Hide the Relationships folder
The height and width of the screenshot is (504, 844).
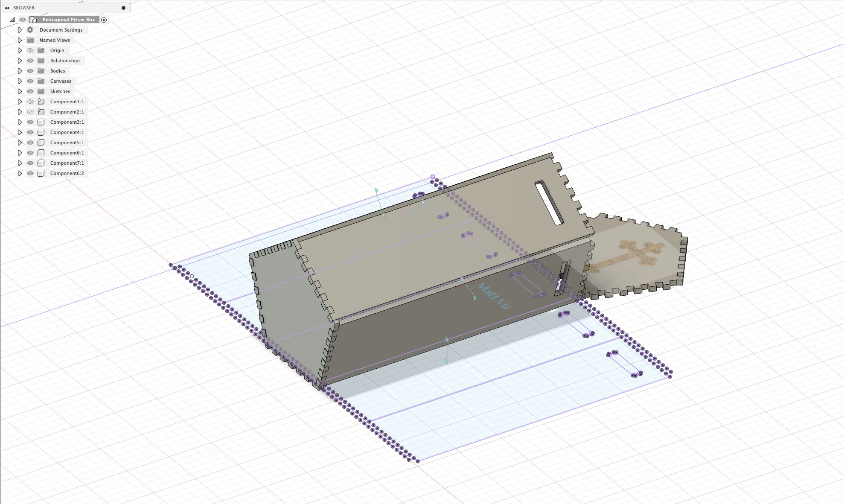click(30, 61)
